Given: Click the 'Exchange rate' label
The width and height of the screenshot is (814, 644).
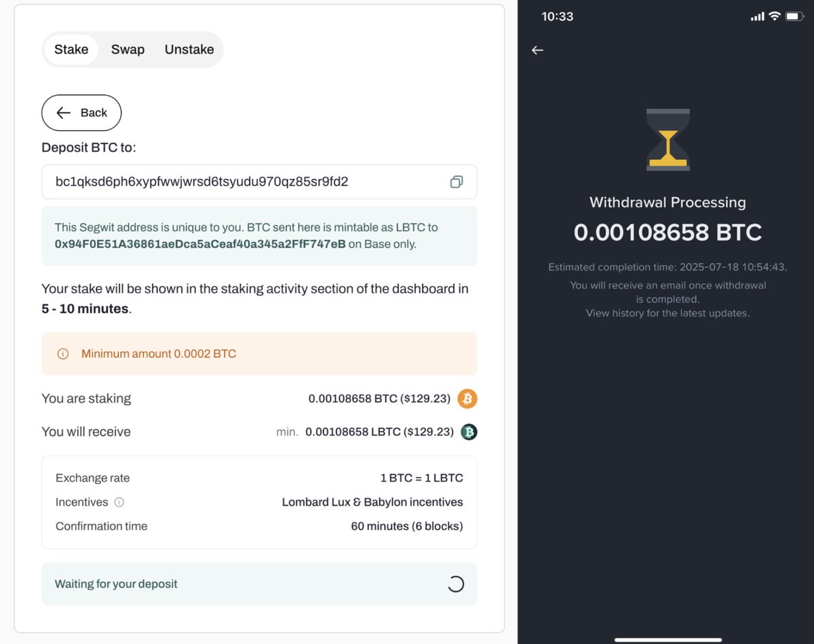Looking at the screenshot, I should point(92,478).
